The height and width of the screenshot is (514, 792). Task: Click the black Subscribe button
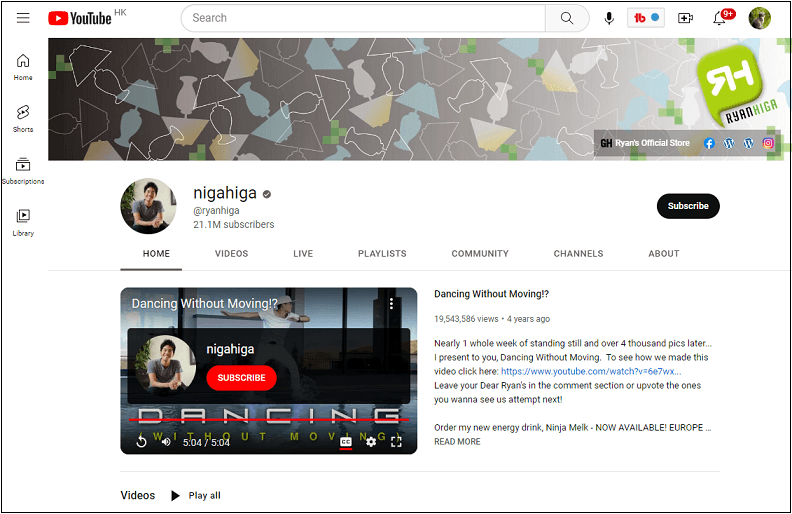pyautogui.click(x=688, y=206)
